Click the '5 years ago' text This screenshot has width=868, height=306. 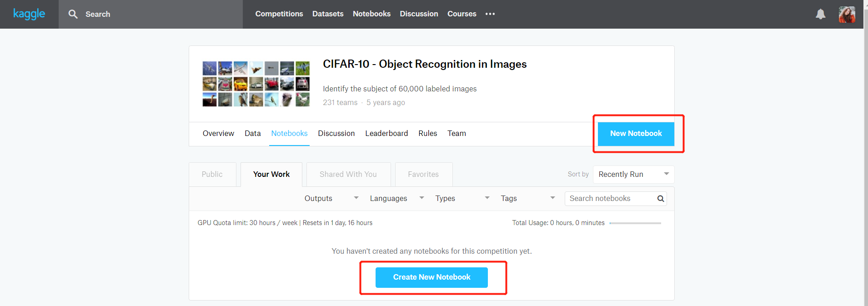click(386, 103)
